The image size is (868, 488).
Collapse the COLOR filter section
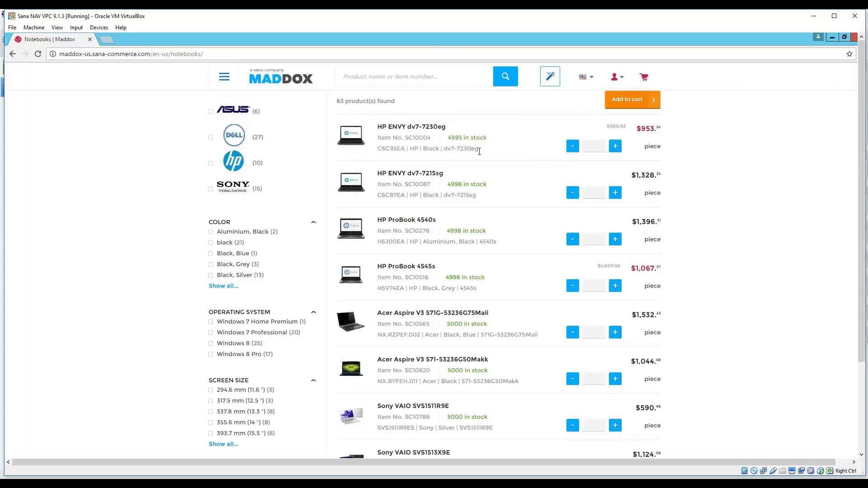click(x=313, y=222)
